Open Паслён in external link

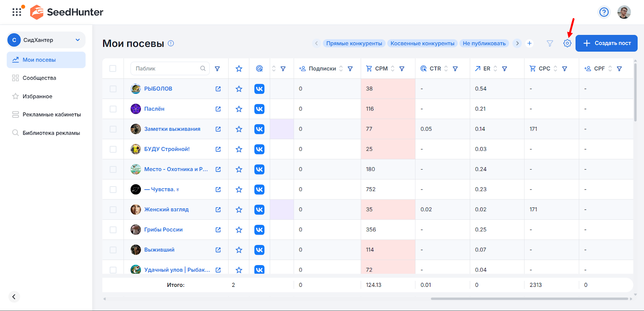pos(218,109)
